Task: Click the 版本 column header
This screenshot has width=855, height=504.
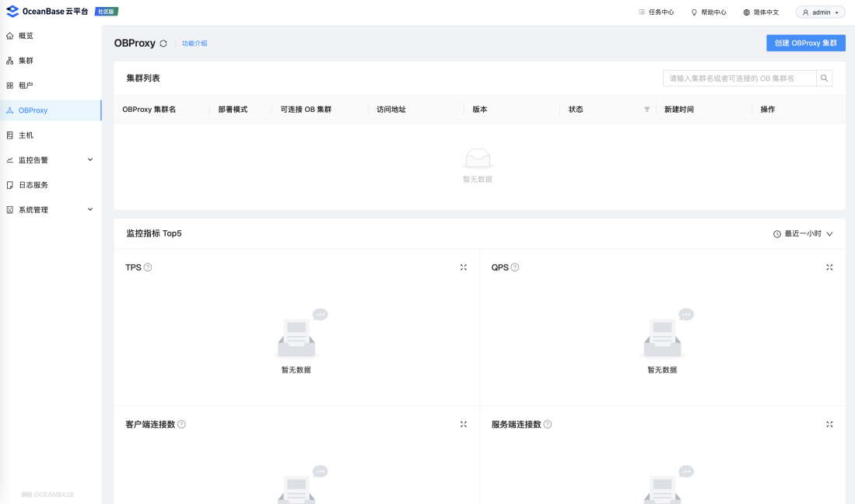Action: pos(480,110)
